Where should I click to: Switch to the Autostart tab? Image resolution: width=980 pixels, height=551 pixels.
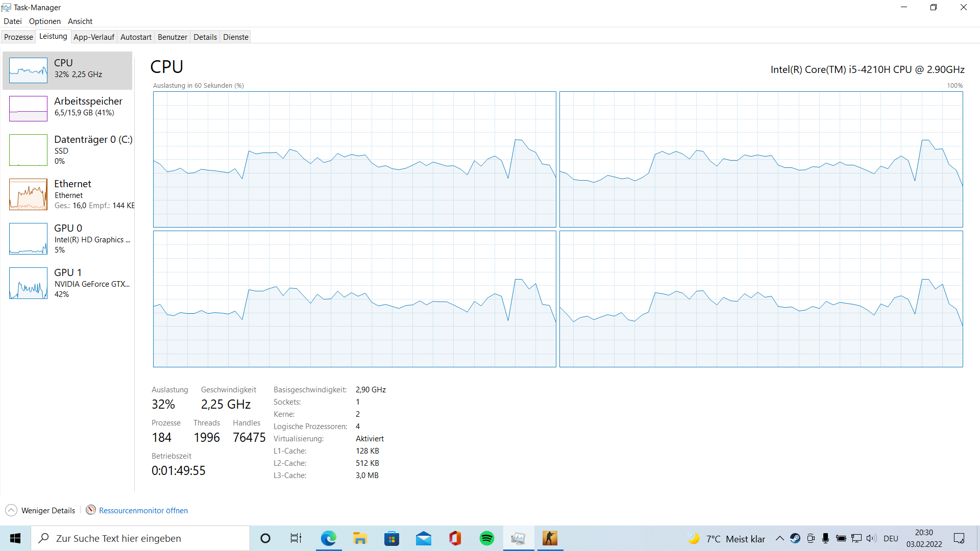(x=136, y=37)
